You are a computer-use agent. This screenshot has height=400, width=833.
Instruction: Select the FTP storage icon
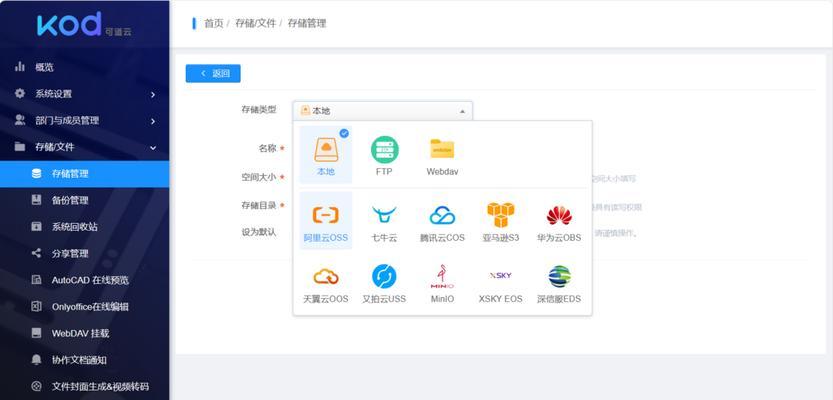tap(385, 150)
